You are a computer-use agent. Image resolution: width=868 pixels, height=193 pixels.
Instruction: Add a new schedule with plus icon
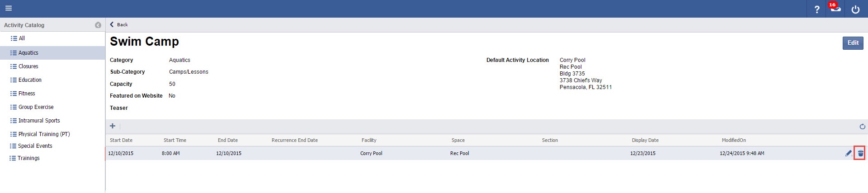113,126
